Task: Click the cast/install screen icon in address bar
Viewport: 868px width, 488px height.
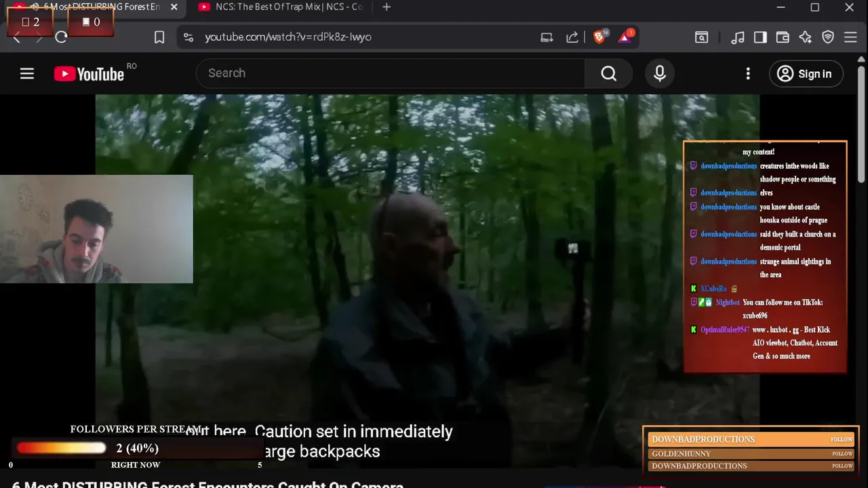Action: 547,37
